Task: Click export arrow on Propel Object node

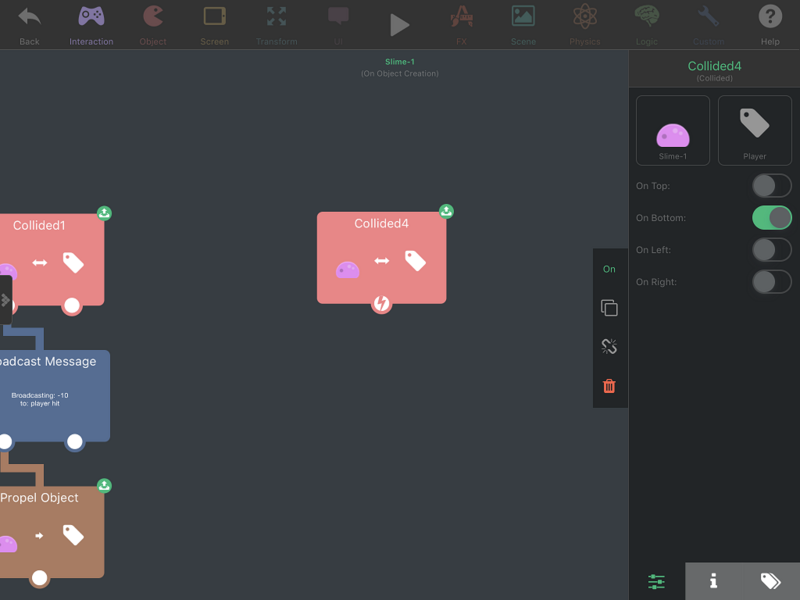Action: [x=104, y=485]
